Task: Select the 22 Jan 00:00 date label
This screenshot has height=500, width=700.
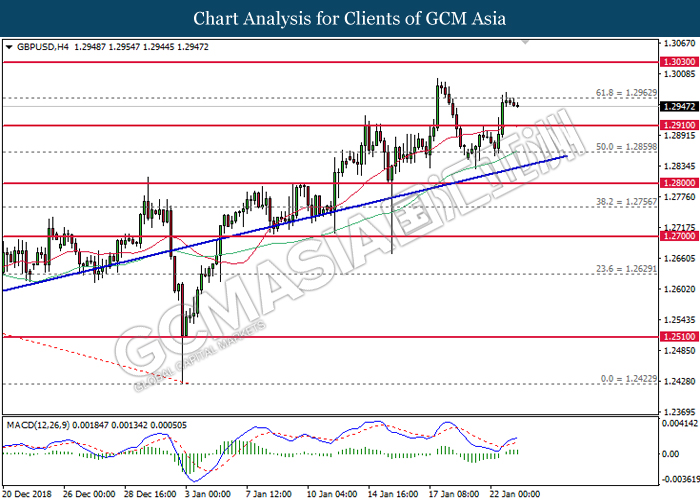Action: 515,494
